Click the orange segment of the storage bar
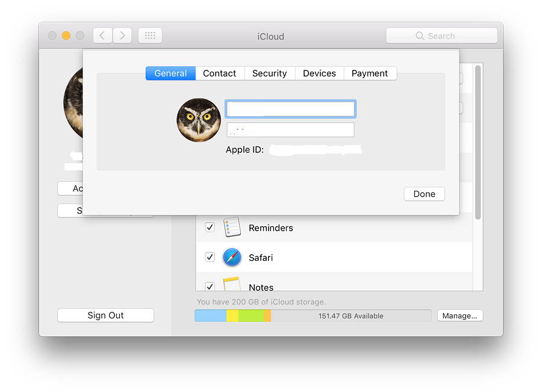This screenshot has width=542, height=392. [x=267, y=316]
